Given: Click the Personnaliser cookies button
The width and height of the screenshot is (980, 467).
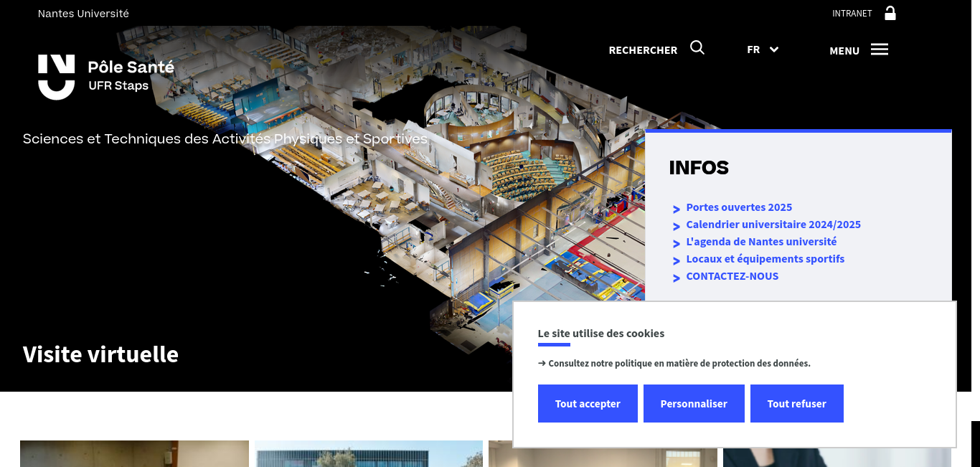Looking at the screenshot, I should click(x=694, y=404).
